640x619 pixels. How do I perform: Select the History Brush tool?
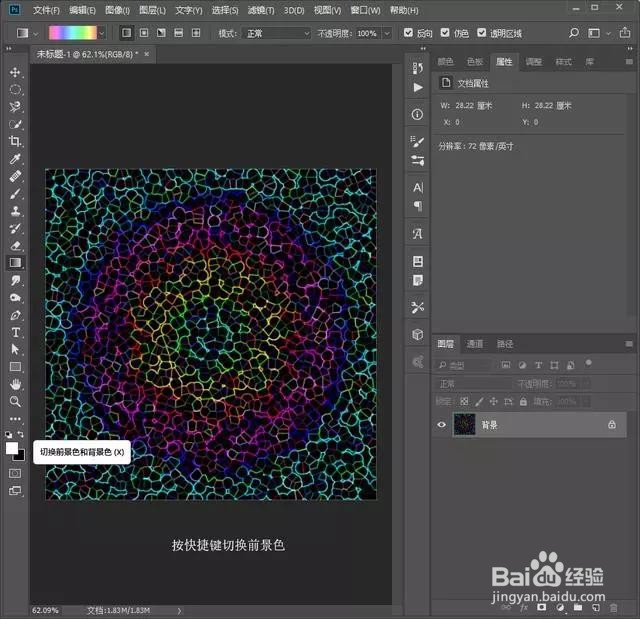click(x=15, y=229)
